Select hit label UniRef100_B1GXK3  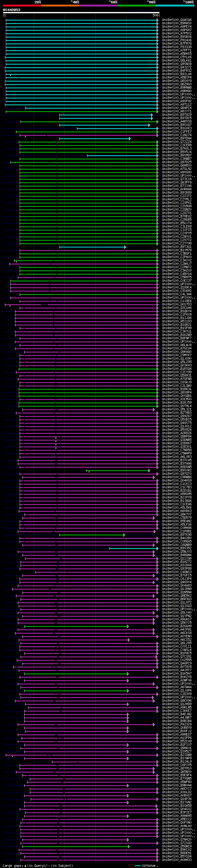pos(176,128)
